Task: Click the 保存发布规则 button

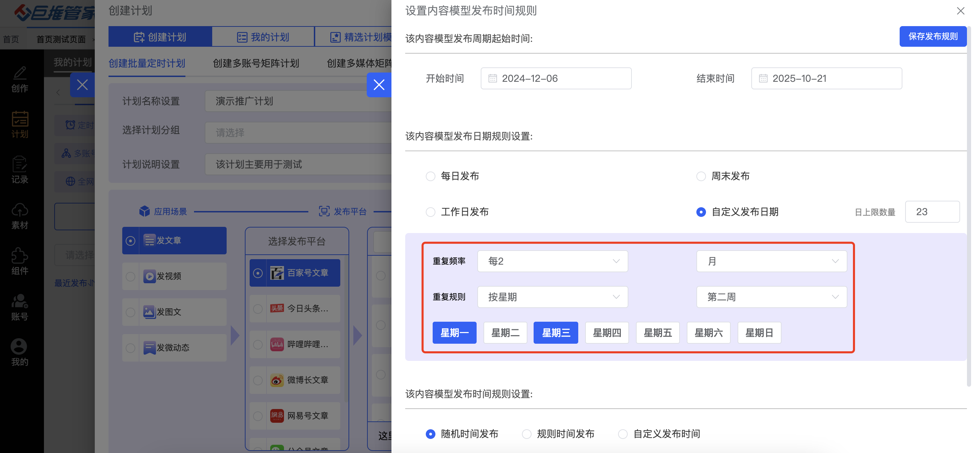Action: coord(933,36)
